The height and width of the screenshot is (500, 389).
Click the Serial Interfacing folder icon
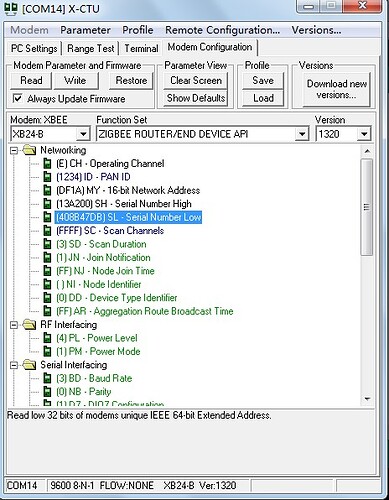29,365
